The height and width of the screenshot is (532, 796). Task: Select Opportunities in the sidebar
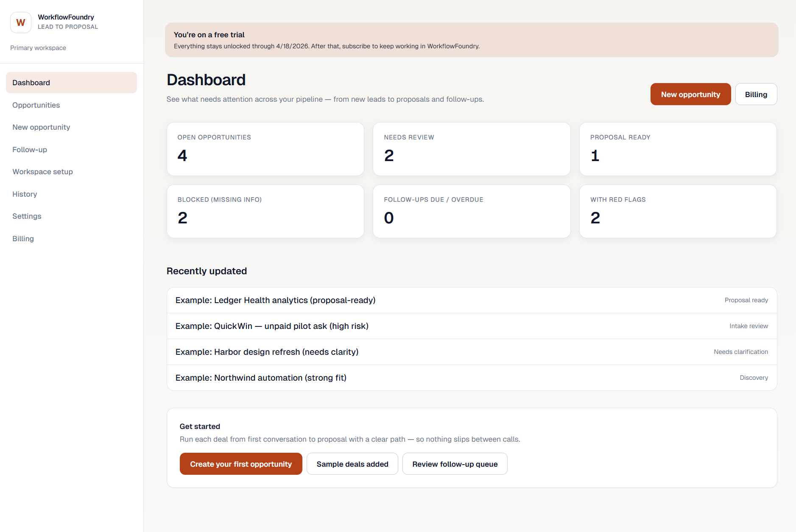pyautogui.click(x=36, y=105)
